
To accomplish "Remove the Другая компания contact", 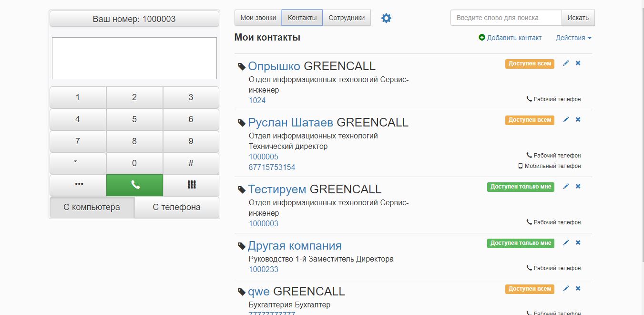I will (x=578, y=242).
